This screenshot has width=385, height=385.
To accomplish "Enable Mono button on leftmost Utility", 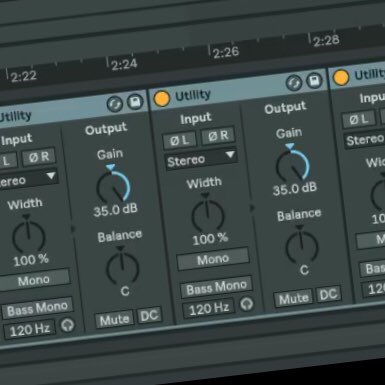I will (34, 280).
